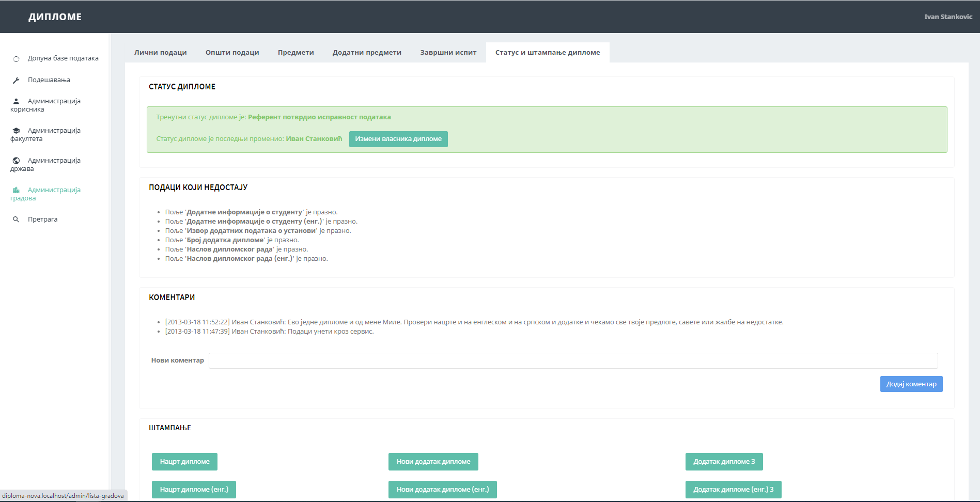
Task: Switch to the Општи подаци tab
Action: [232, 53]
